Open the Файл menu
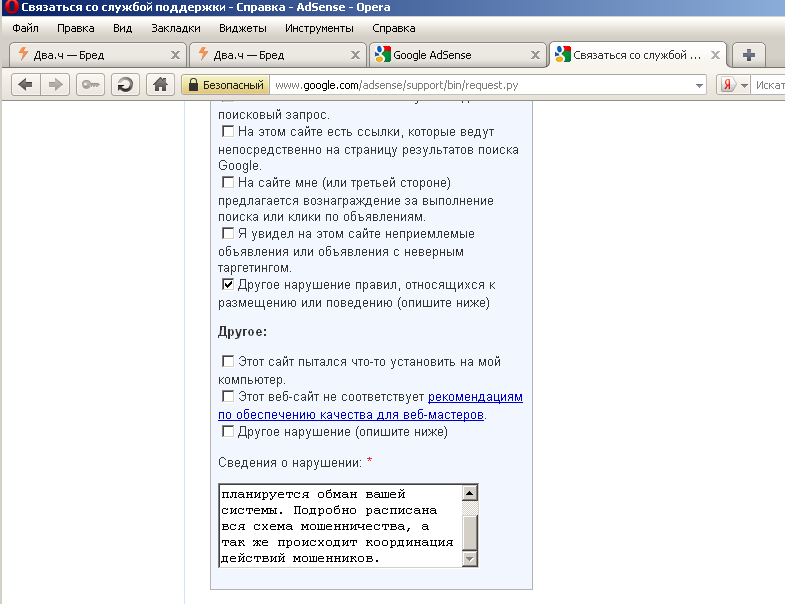 (x=25, y=28)
